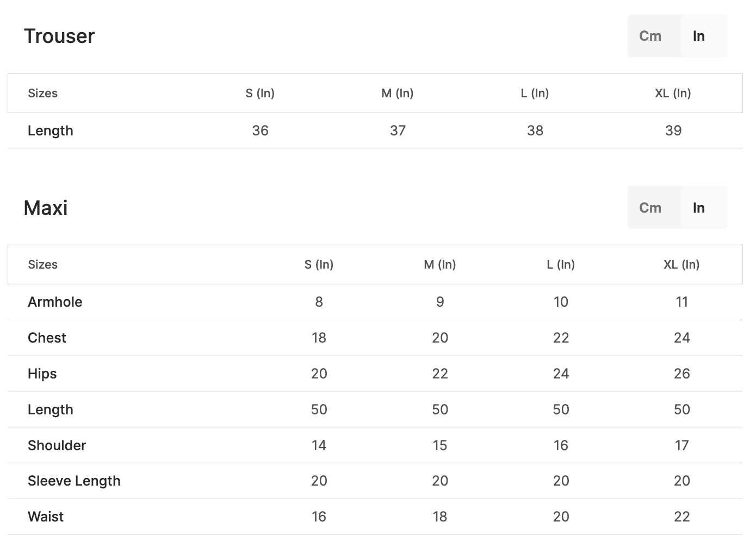This screenshot has width=756, height=559.
Task: Click Maxi table L (In) column header
Action: point(561,265)
